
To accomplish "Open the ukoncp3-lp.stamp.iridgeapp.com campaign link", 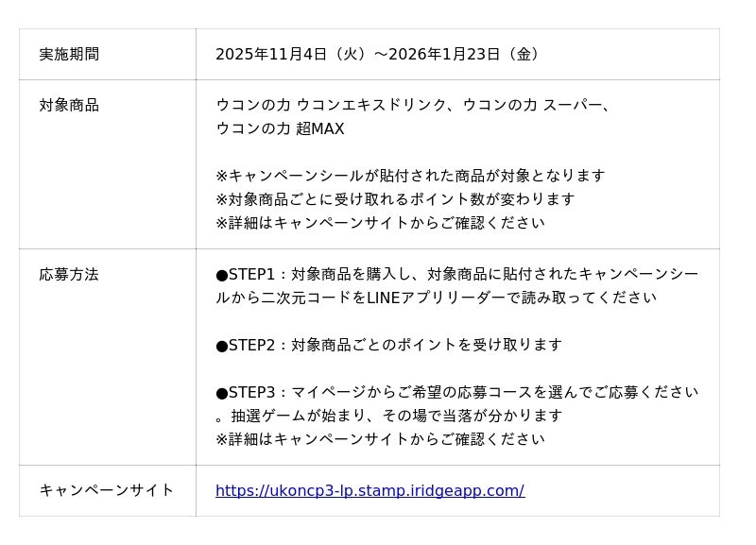I will click(x=369, y=491).
